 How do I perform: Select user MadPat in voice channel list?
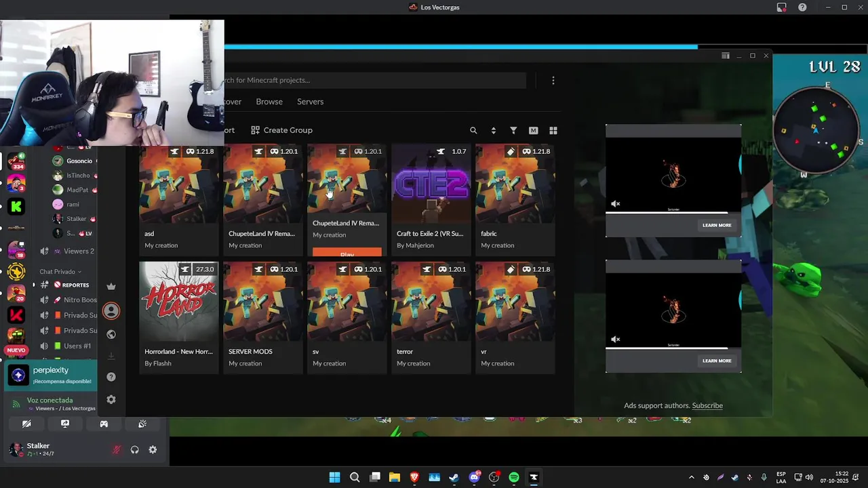[75, 190]
